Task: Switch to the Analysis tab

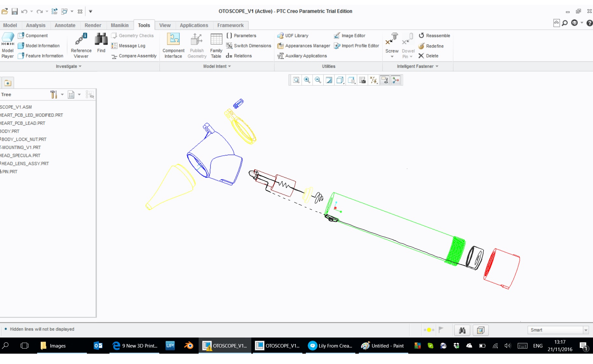Action: (36, 25)
